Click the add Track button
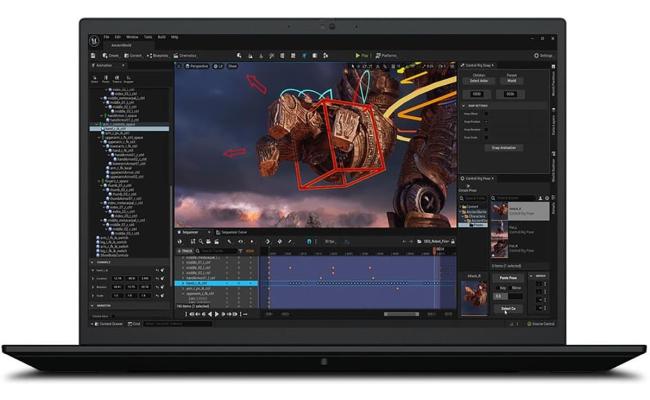The height and width of the screenshot is (400, 650). (x=185, y=251)
